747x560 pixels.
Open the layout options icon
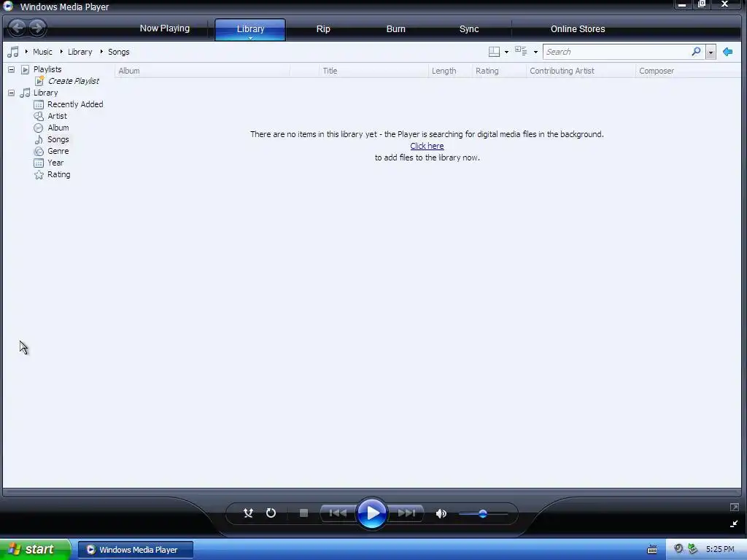[494, 52]
